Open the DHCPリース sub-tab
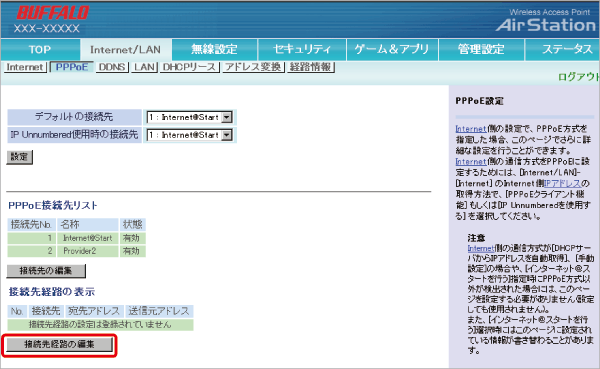This screenshot has height=369, width=600. coord(189,67)
